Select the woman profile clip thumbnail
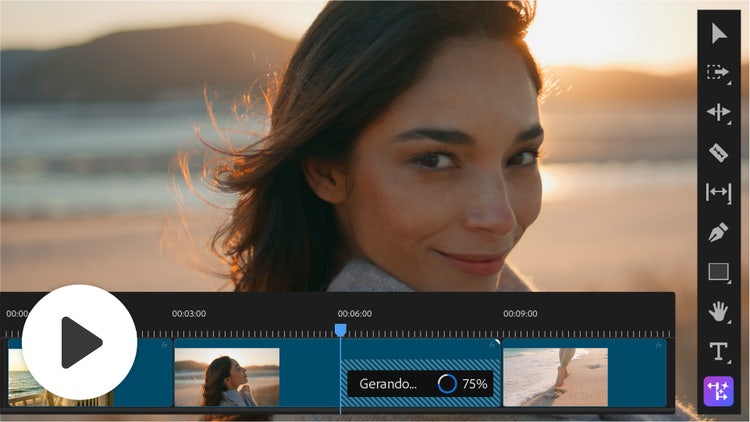This screenshot has width=750, height=422. [x=227, y=377]
